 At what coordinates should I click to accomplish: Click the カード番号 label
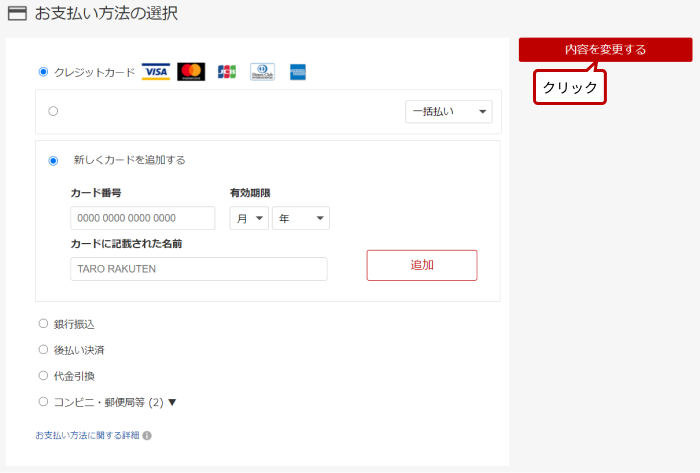pos(96,193)
